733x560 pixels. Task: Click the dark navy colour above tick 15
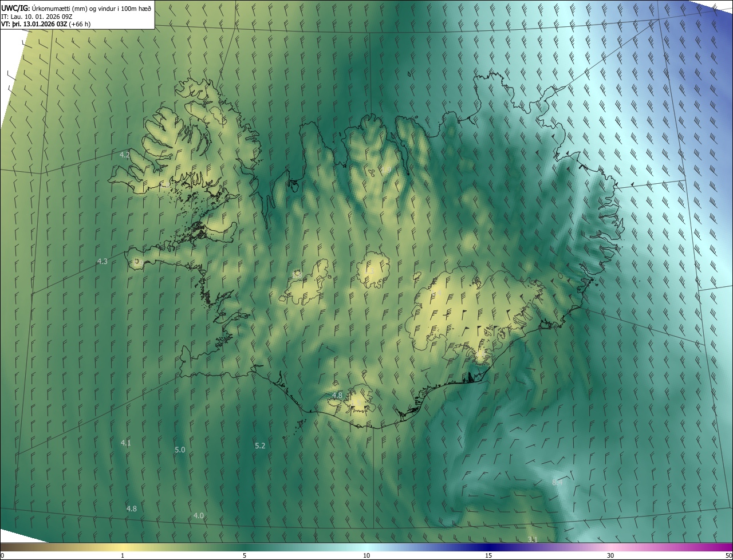488,547
